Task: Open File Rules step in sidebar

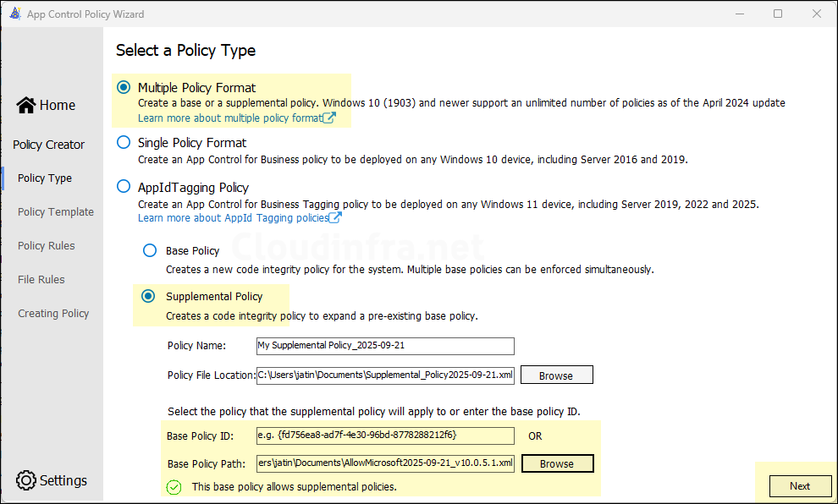Action: coord(41,280)
